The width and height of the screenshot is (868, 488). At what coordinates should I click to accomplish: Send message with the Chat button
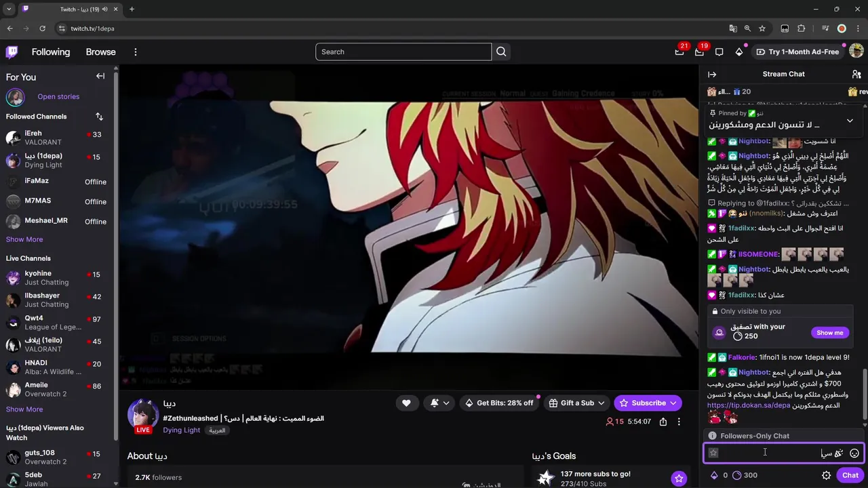click(850, 475)
